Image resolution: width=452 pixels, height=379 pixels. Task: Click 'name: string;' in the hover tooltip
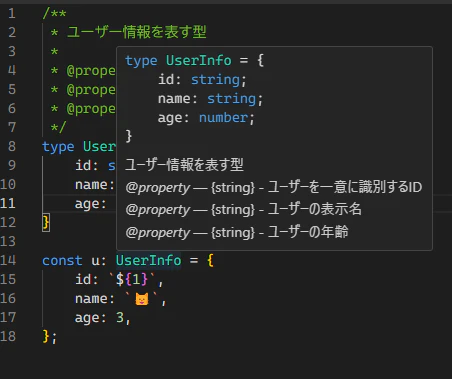(x=210, y=99)
